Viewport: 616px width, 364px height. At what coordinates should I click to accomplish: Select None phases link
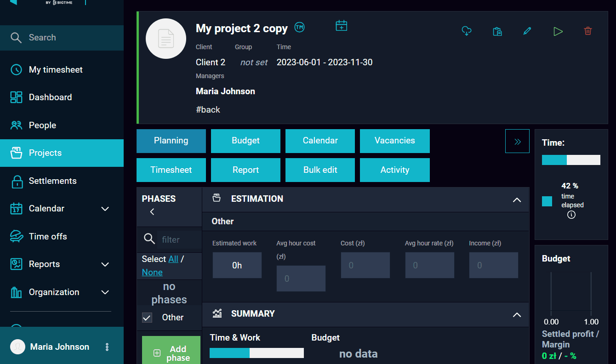[x=152, y=272]
